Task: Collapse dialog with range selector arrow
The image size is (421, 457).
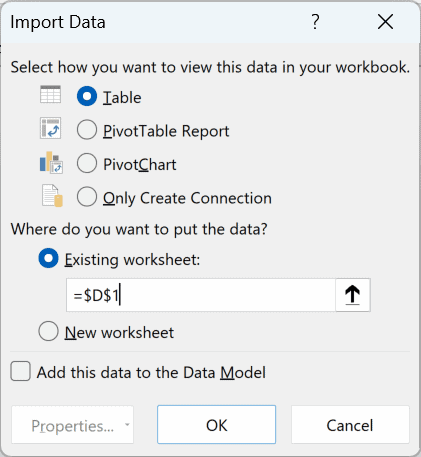Action: 353,295
